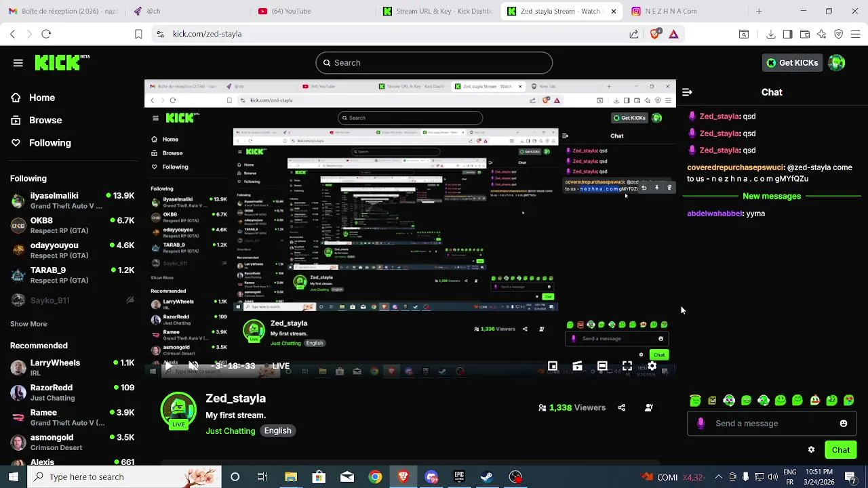Open TARAB_9 channel
The image size is (868, 488).
tap(73, 274)
